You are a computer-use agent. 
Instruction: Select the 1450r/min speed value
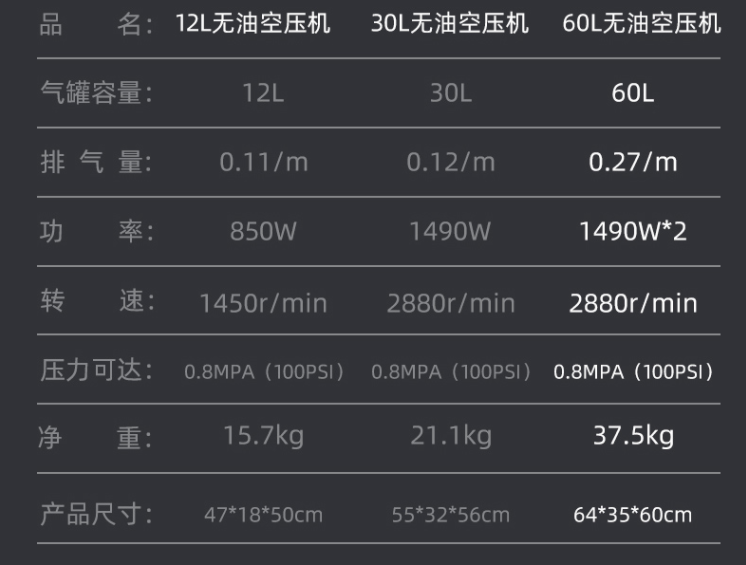(x=263, y=303)
